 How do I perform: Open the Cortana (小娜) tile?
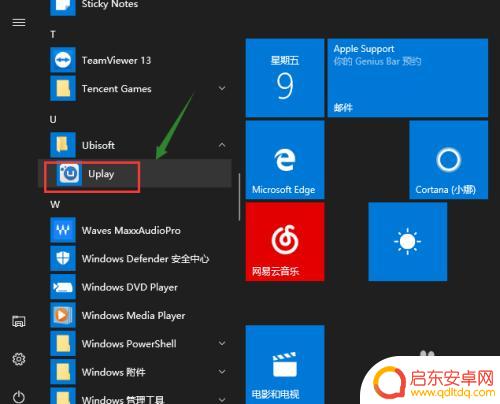(449, 160)
